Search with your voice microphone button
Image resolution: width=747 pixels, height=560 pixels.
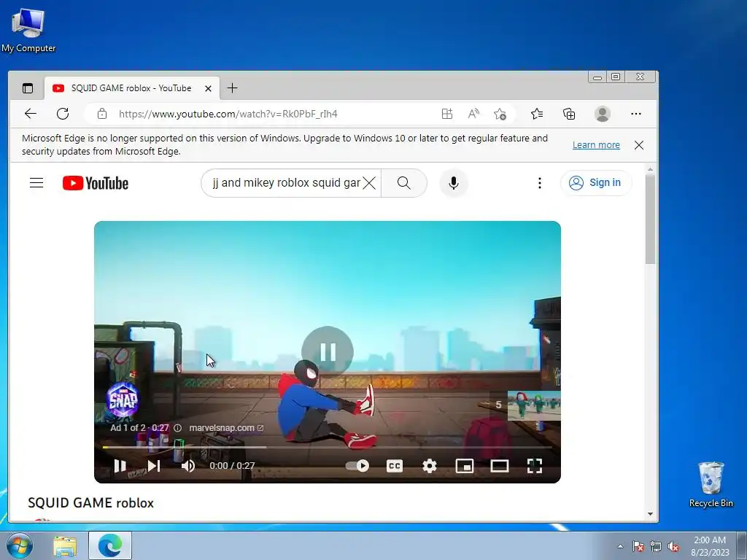tap(454, 183)
